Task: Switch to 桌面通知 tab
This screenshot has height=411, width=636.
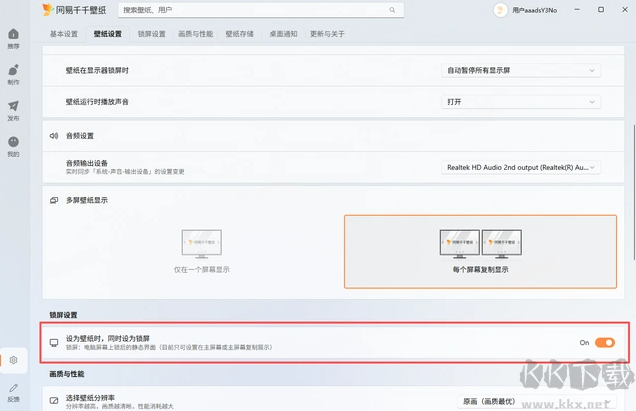Action: (283, 34)
